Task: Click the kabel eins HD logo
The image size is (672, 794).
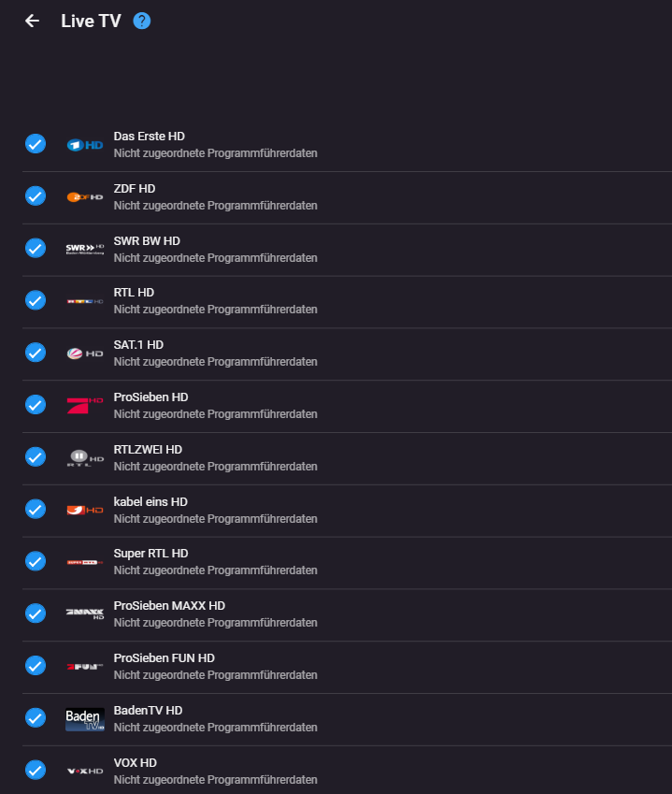Action: pyautogui.click(x=85, y=510)
